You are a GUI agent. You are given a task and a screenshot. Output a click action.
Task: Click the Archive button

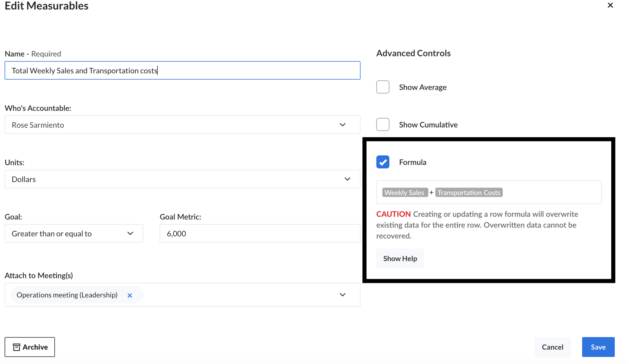[30, 347]
